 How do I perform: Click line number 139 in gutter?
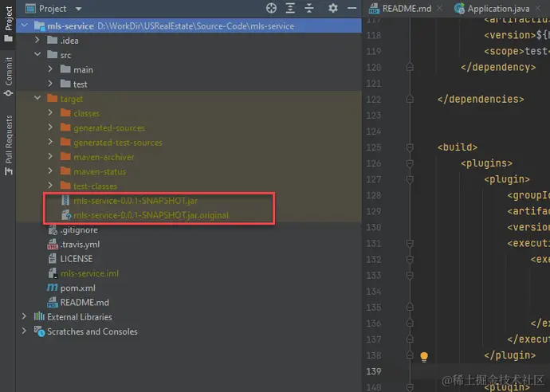(373, 371)
